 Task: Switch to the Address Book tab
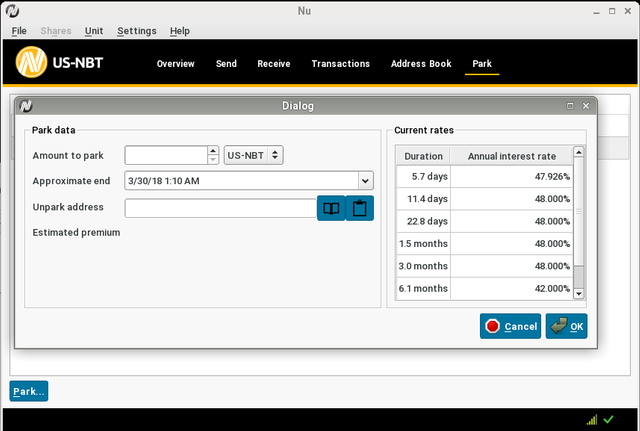(421, 64)
